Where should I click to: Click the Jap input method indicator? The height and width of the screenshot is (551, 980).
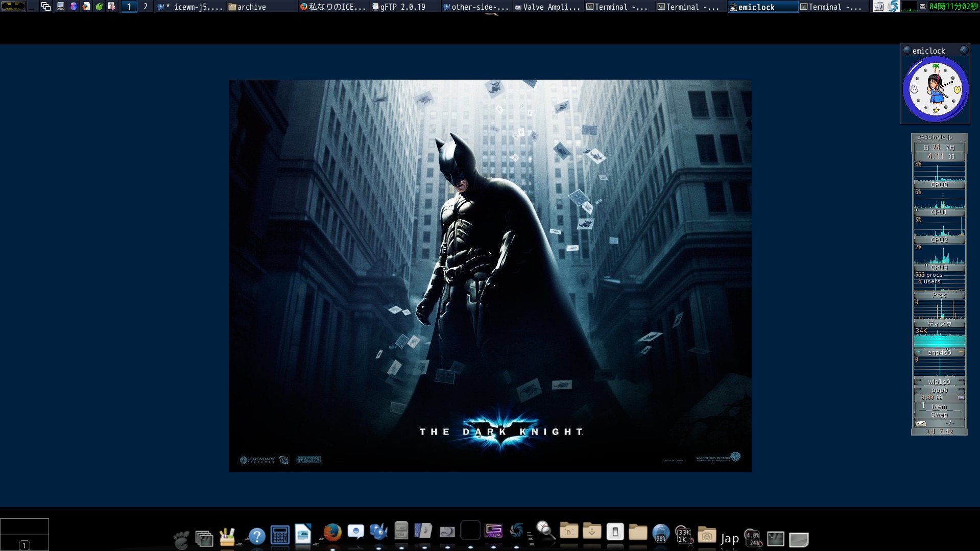(x=729, y=538)
